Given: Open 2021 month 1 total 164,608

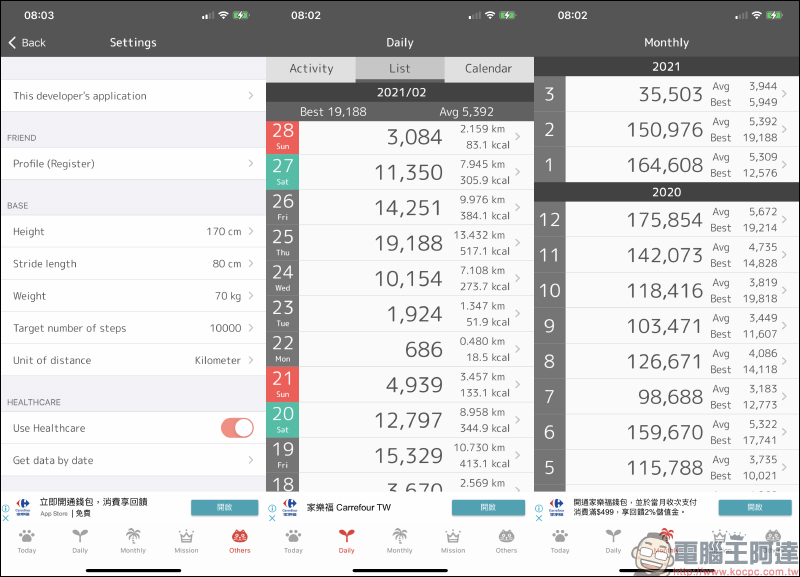Looking at the screenshot, I should (666, 165).
